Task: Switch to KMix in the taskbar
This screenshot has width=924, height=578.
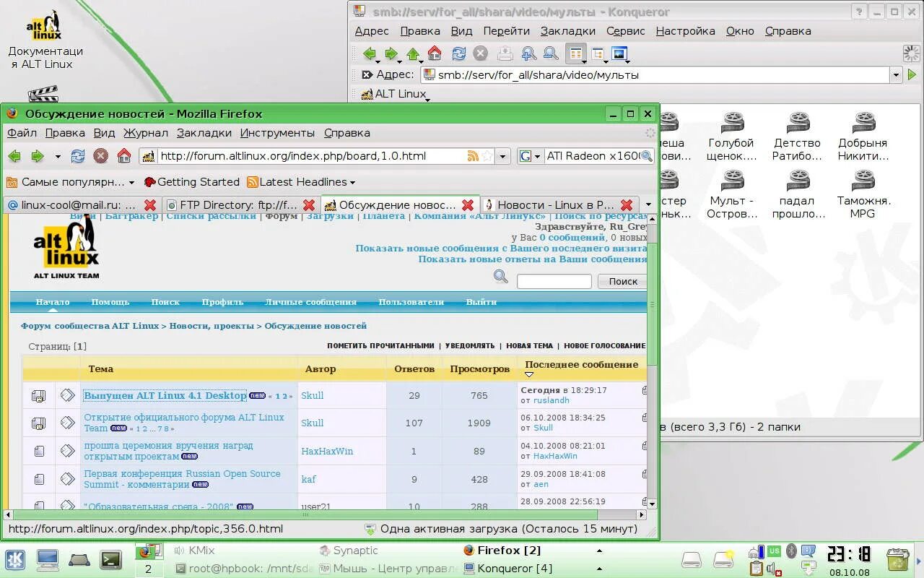Action: point(193,551)
